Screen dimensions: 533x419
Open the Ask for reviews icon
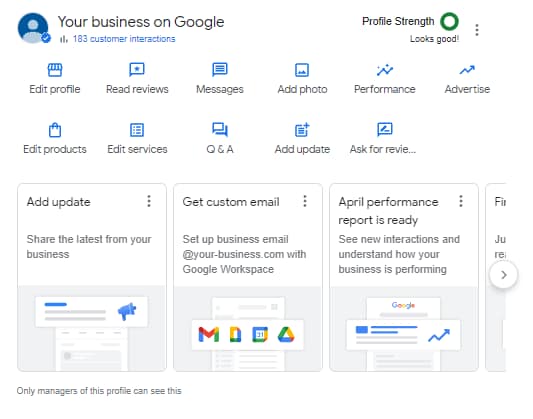(385, 129)
